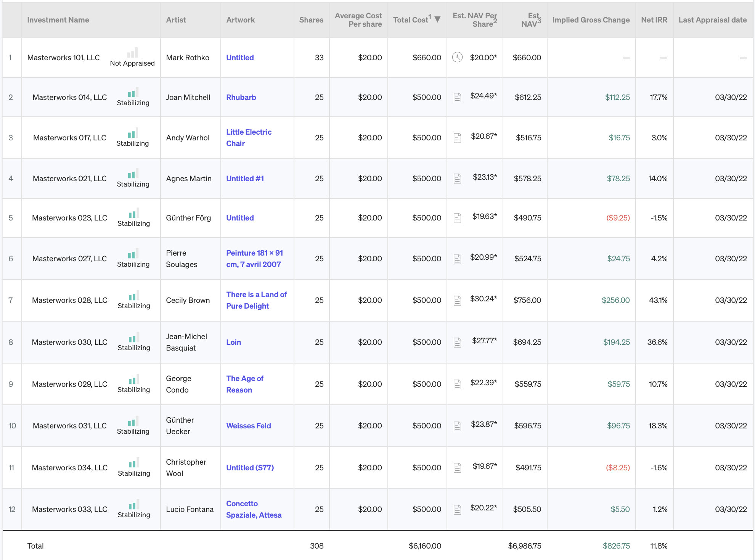Open appraisal document icon for Masterworks 027
The height and width of the screenshot is (560, 755).
pos(457,259)
